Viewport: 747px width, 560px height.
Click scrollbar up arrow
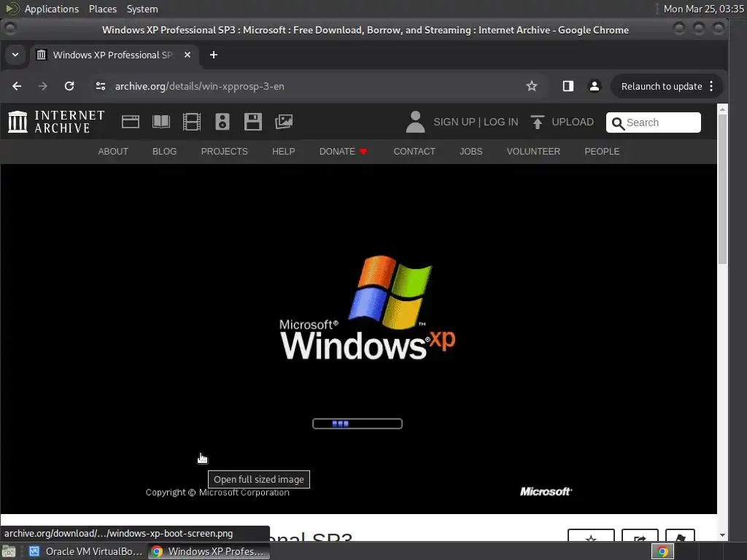tap(722, 109)
